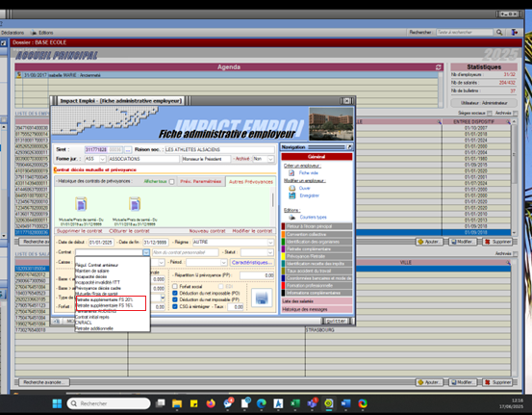The height and width of the screenshot is (415, 532).
Task: Open the Régime AUTRE dropdown
Action: coord(270,242)
